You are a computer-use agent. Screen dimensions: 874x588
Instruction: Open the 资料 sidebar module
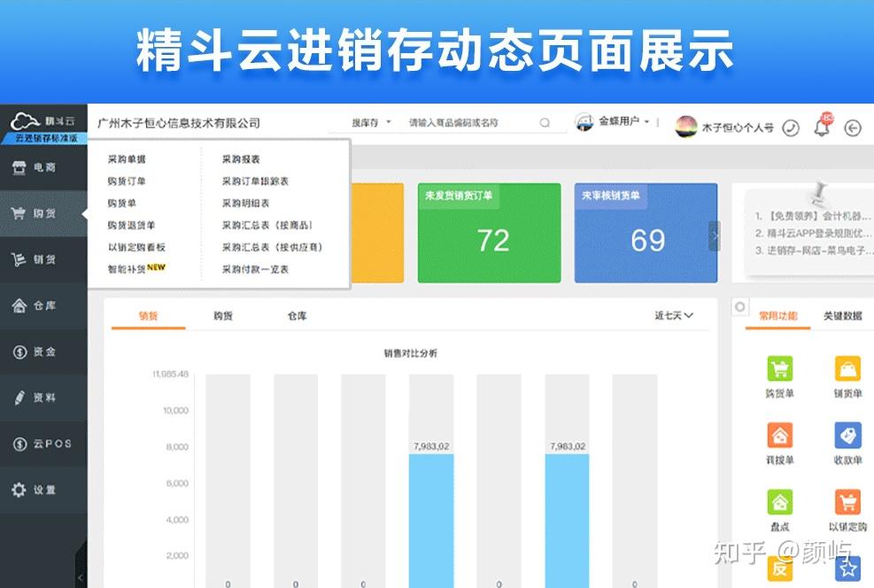(x=43, y=398)
